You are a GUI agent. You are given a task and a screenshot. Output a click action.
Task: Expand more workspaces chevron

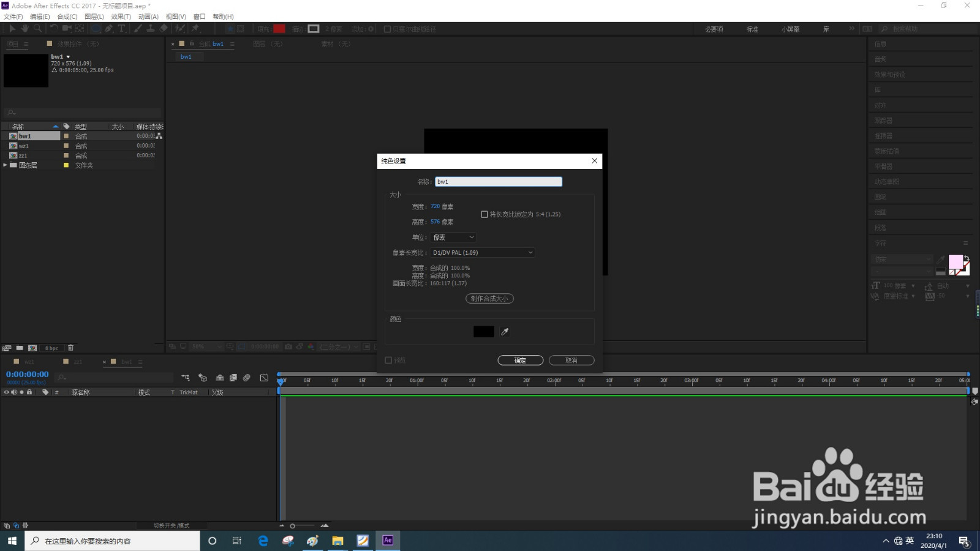pyautogui.click(x=851, y=29)
